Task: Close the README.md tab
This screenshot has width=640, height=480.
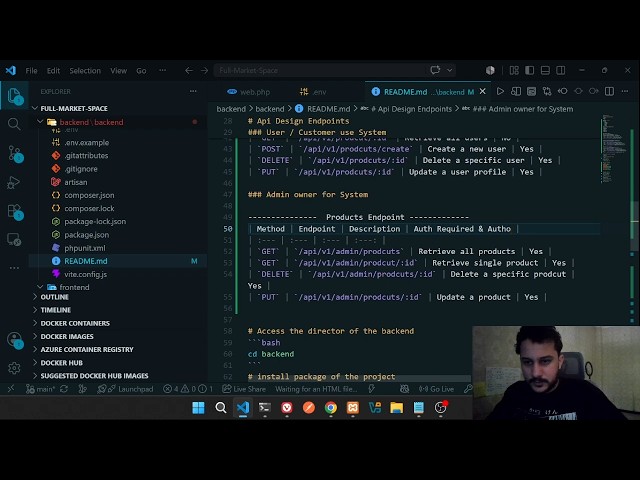Action: coord(482,91)
